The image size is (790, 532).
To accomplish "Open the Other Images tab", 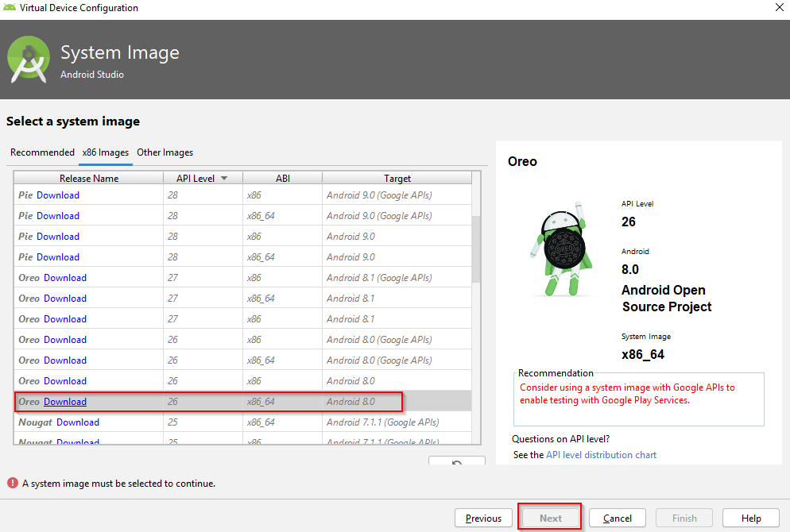I will 165,152.
